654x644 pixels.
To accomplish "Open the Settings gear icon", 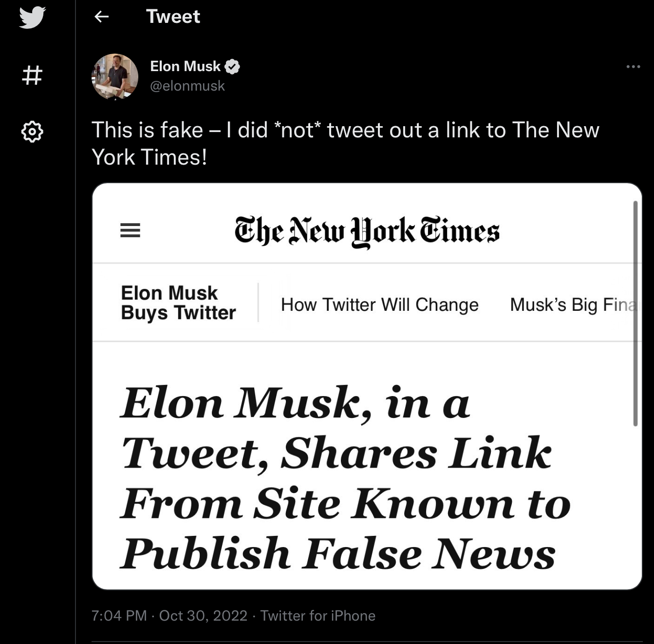I will (32, 132).
